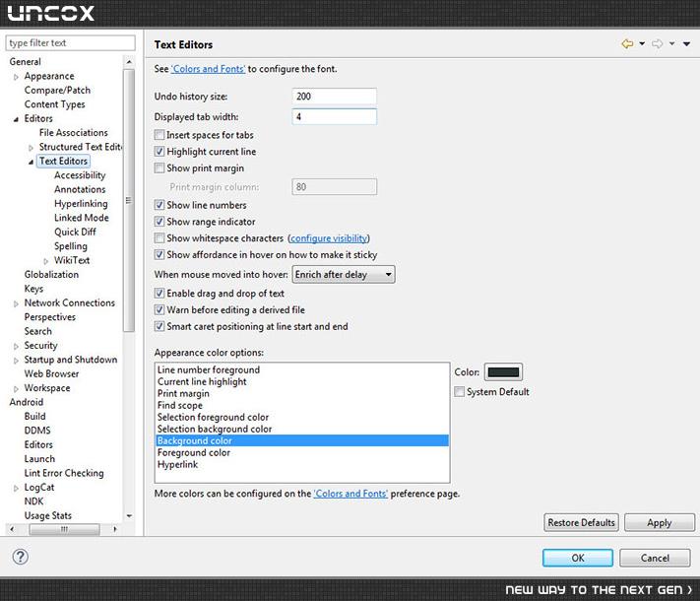
Task: Open the 'Colors and Fonts' link at top
Action: point(209,69)
